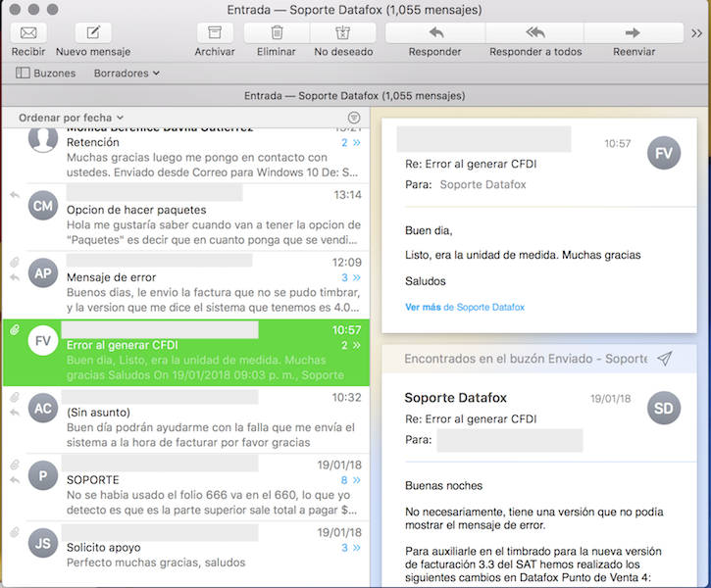Click macOS window minimize button
711x588 pixels.
34,9
